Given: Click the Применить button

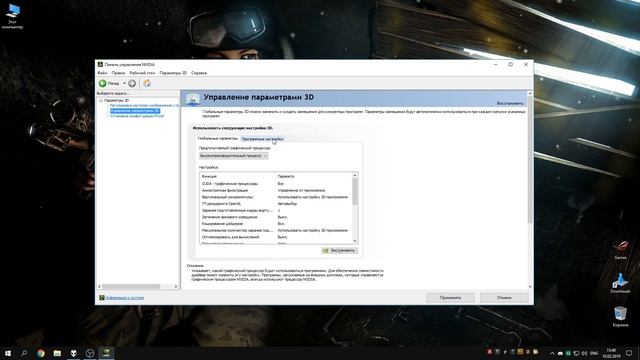Looking at the screenshot, I should click(450, 298).
